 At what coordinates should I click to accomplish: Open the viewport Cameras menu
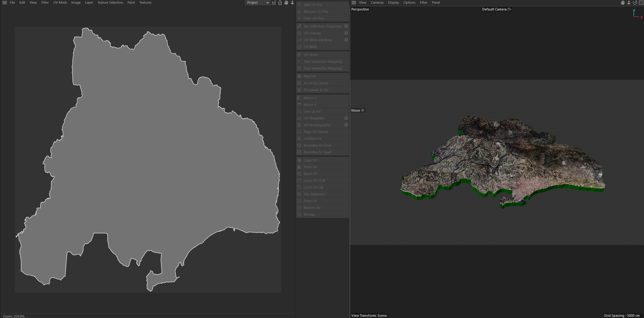click(x=377, y=2)
